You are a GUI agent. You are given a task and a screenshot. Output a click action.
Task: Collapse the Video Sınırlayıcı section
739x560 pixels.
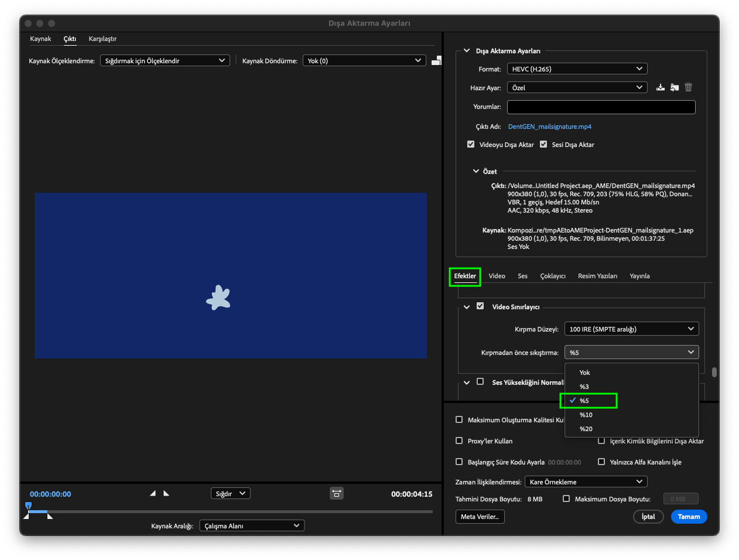467,306
